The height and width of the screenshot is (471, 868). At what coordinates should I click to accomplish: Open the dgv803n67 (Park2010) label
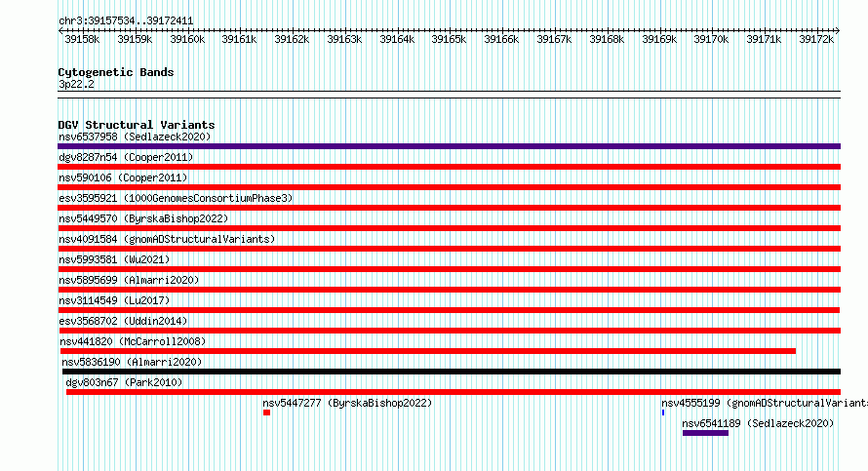[x=124, y=382]
